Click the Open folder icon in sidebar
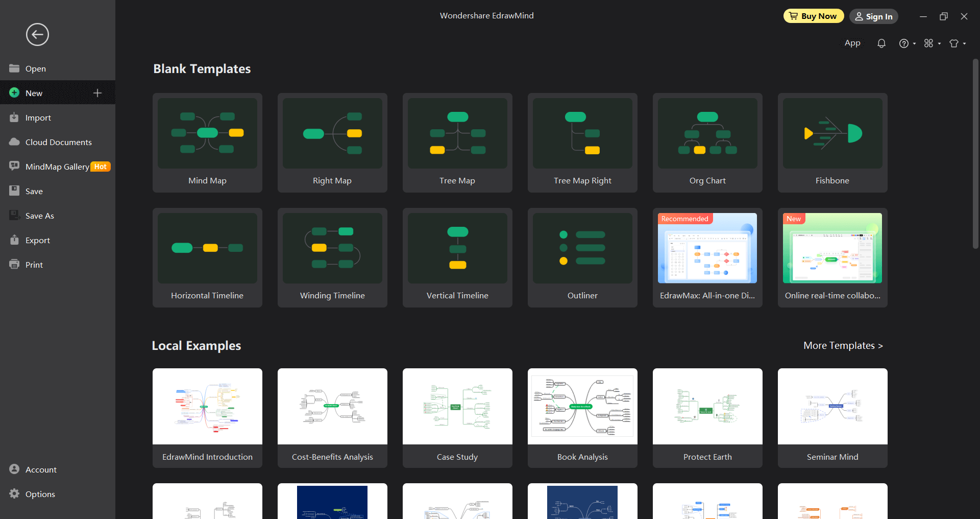Viewport: 980px width, 519px height. coord(14,68)
